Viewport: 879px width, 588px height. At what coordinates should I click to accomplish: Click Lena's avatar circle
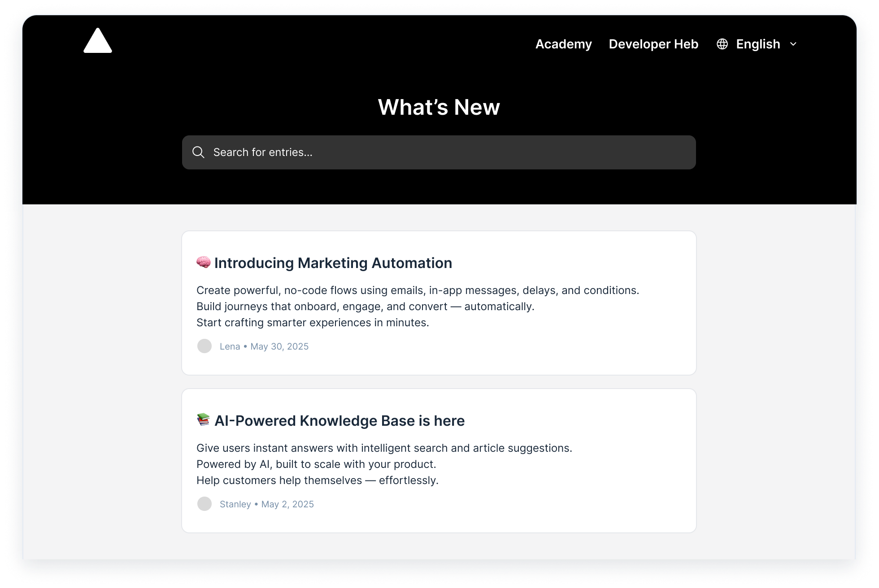tap(205, 346)
